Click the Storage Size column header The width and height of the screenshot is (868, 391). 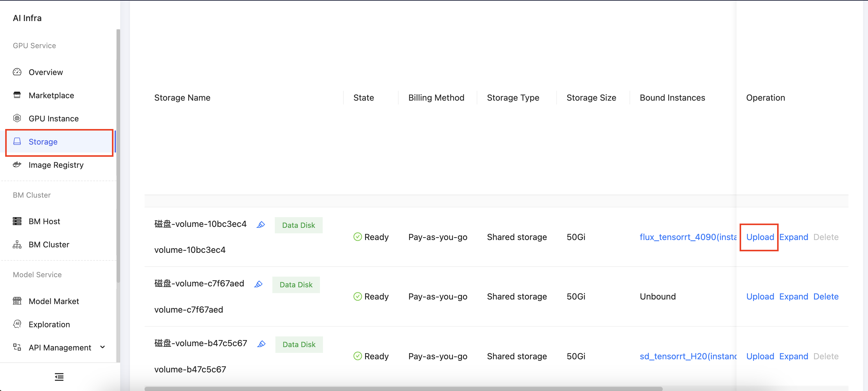coord(591,98)
